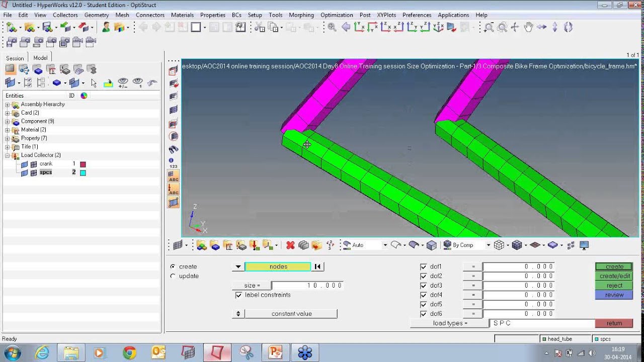Open the Mesh menu
This screenshot has height=362, width=644.
[122, 15]
